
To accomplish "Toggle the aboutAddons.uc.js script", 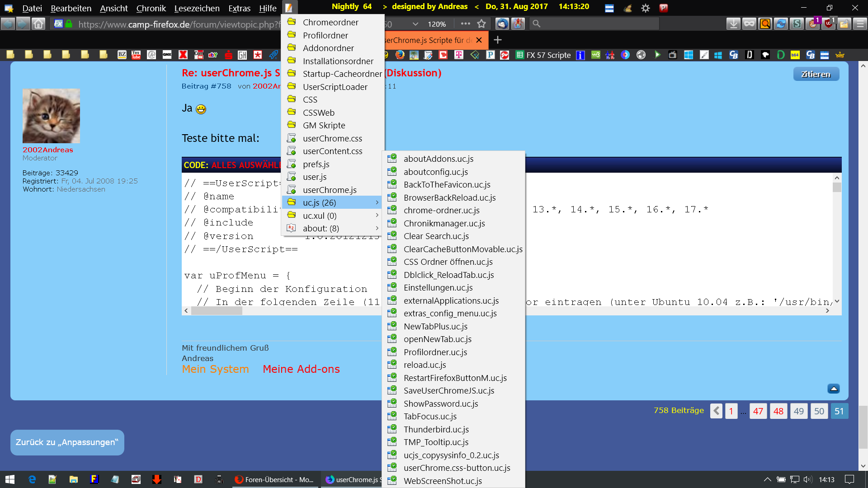I will pos(438,159).
